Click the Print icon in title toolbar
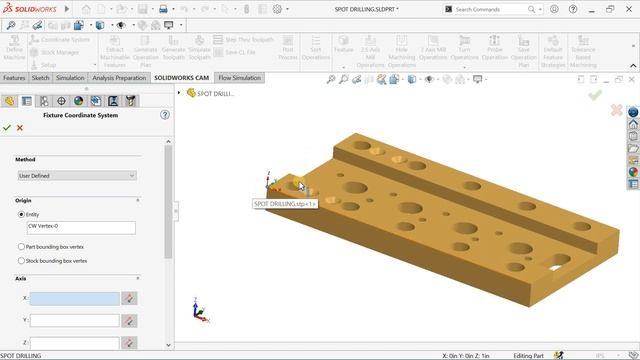Viewport: 640px width, 360px height. point(163,9)
